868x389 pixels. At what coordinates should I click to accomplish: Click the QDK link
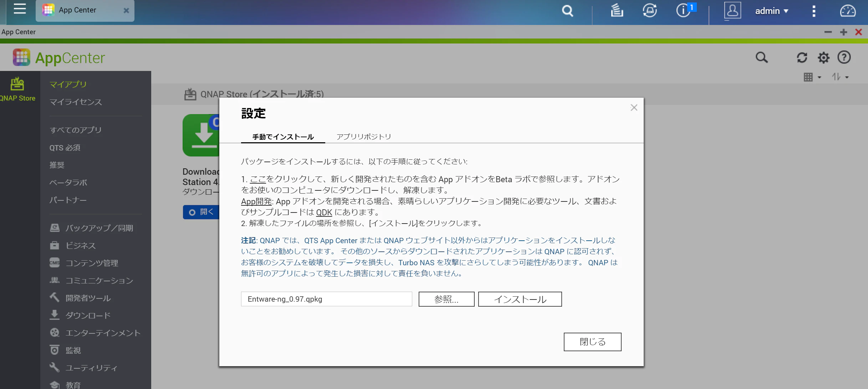[324, 213]
